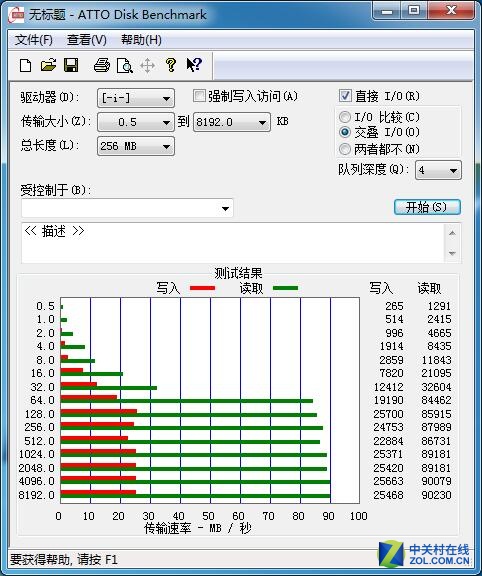The image size is (482, 576).
Task: Click the 开始(S) start button
Action: pyautogui.click(x=427, y=207)
